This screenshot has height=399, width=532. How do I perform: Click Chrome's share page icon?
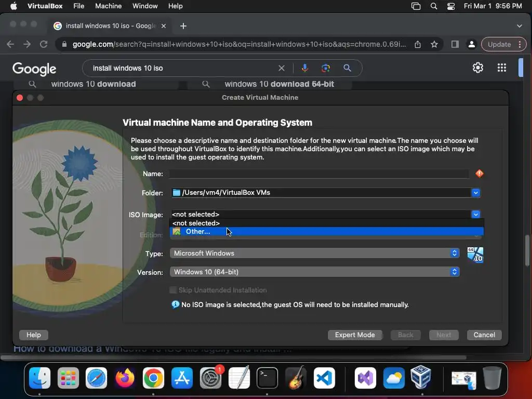(x=418, y=45)
